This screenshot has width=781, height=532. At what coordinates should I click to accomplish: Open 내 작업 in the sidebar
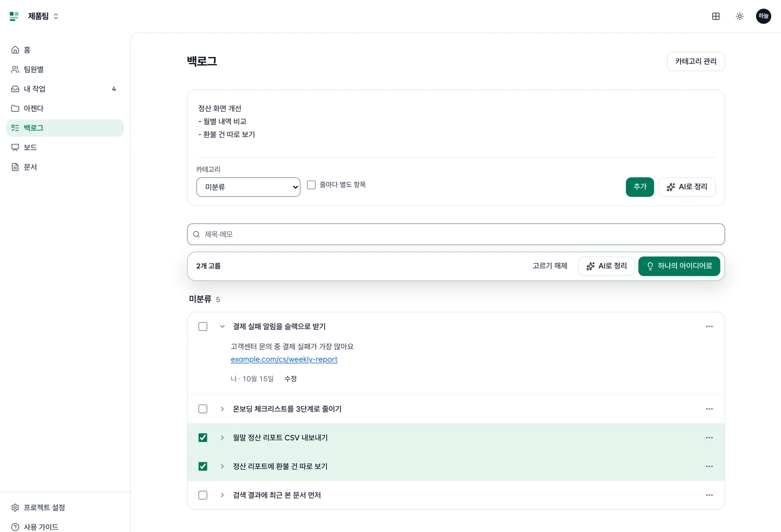coord(65,89)
